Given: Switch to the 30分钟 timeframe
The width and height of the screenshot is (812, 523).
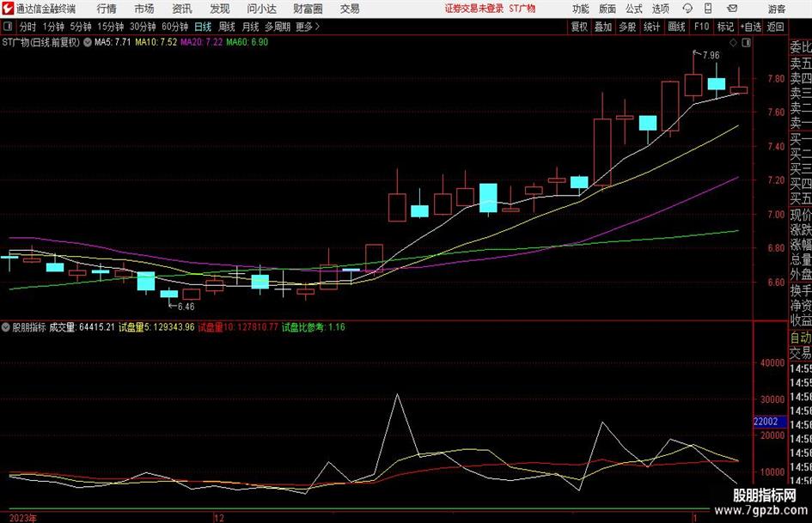Looking at the screenshot, I should [143, 27].
